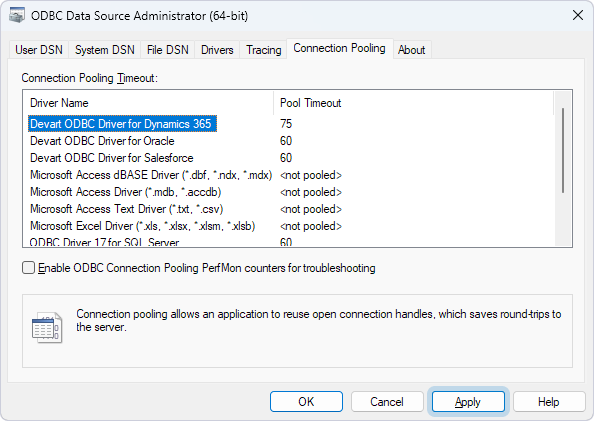Click <not pooled> value for dBASE Driver
This screenshot has width=594, height=421.
(311, 175)
